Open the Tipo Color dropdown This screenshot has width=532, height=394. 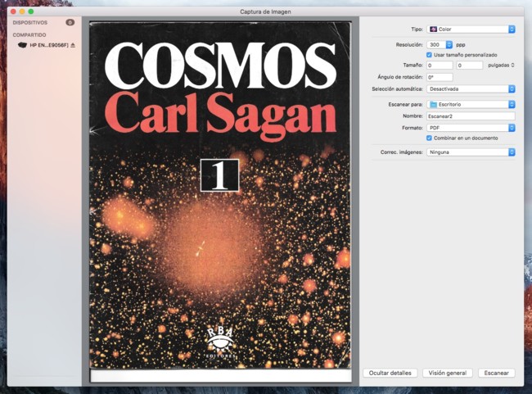click(x=471, y=29)
